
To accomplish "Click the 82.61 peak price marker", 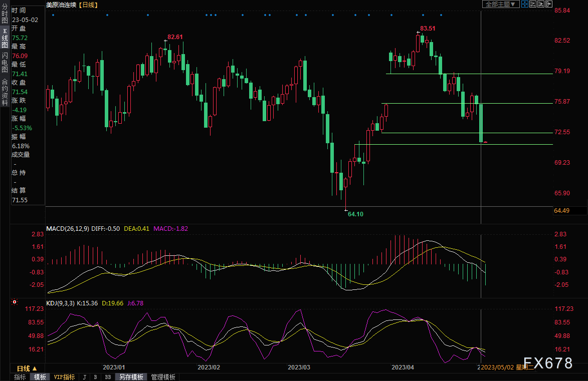I will pyautogui.click(x=175, y=37).
